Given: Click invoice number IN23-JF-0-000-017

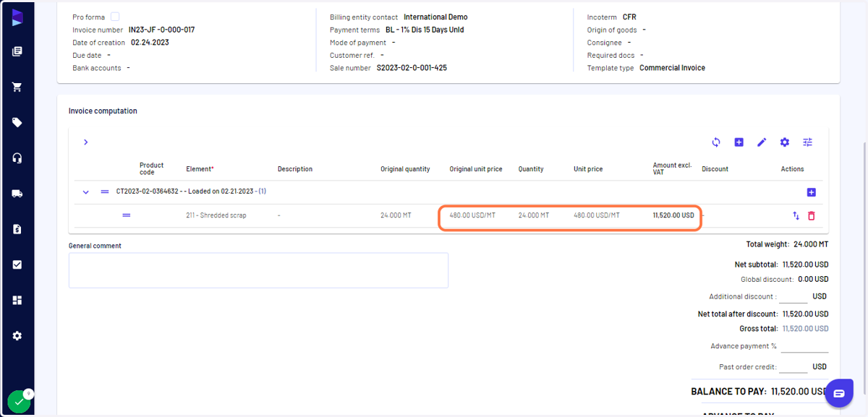Looking at the screenshot, I should [161, 30].
